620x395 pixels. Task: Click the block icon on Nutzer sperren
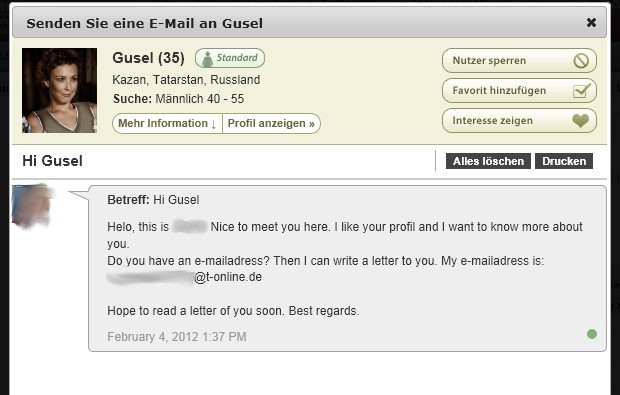[x=581, y=61]
